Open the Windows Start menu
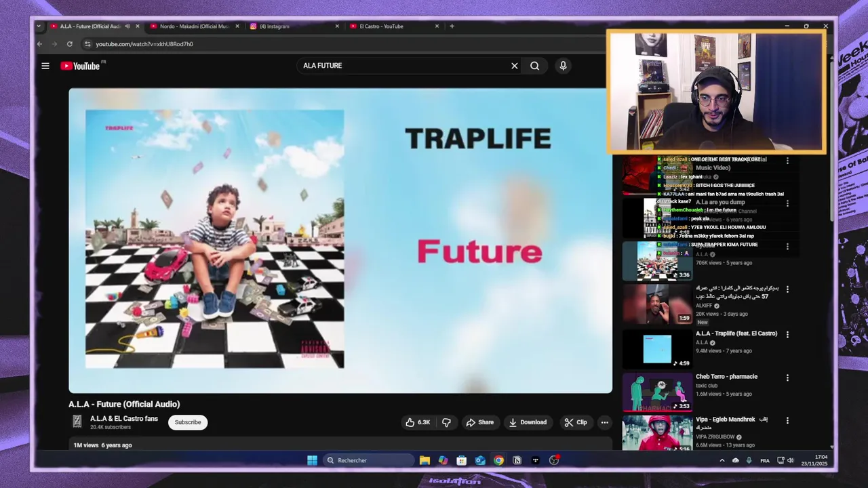Viewport: 868px width, 488px height. [x=312, y=460]
